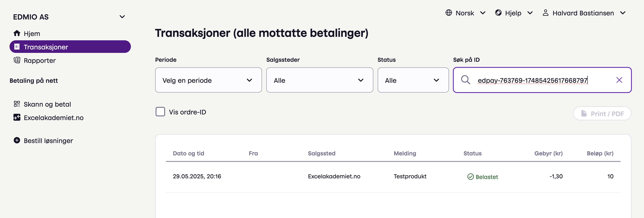644x218 pixels.
Task: Click the Print / PDF button
Action: tap(602, 114)
